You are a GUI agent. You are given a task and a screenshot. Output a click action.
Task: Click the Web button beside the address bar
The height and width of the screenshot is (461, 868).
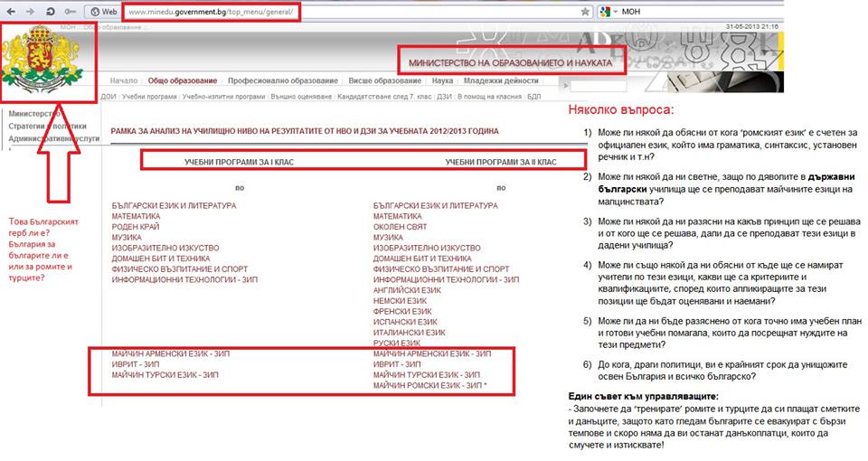pos(103,11)
